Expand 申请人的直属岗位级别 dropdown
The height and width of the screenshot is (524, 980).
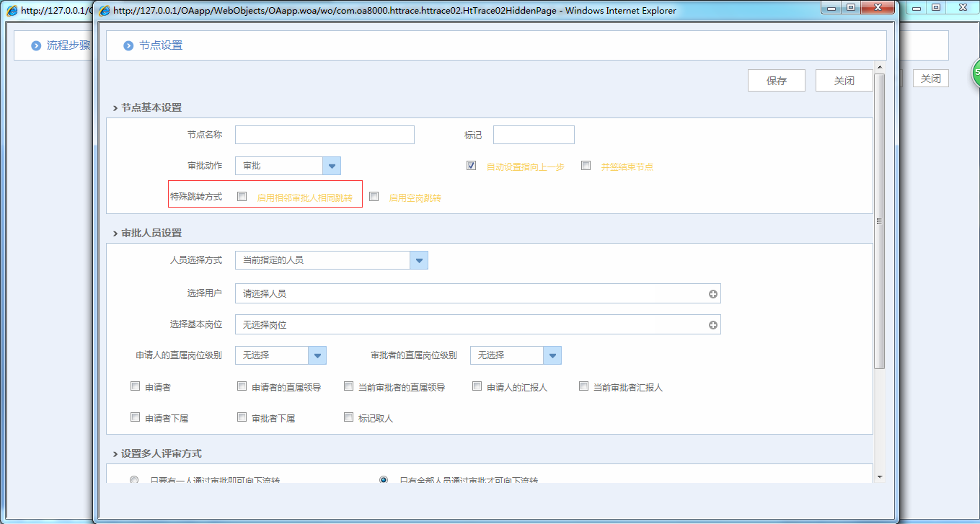point(317,355)
